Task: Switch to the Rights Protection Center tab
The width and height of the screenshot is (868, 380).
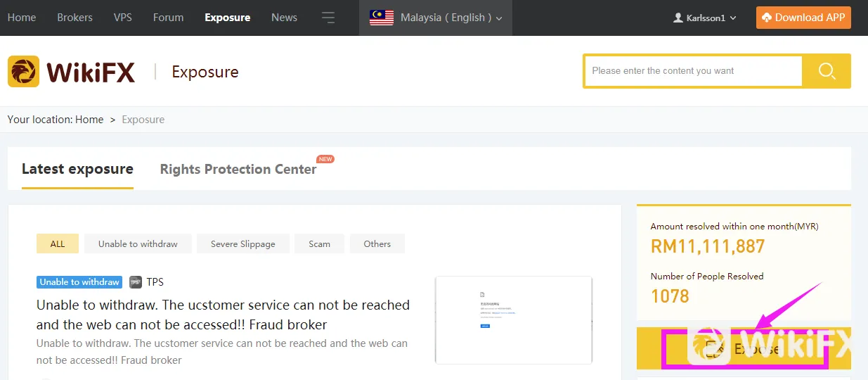Action: (238, 169)
